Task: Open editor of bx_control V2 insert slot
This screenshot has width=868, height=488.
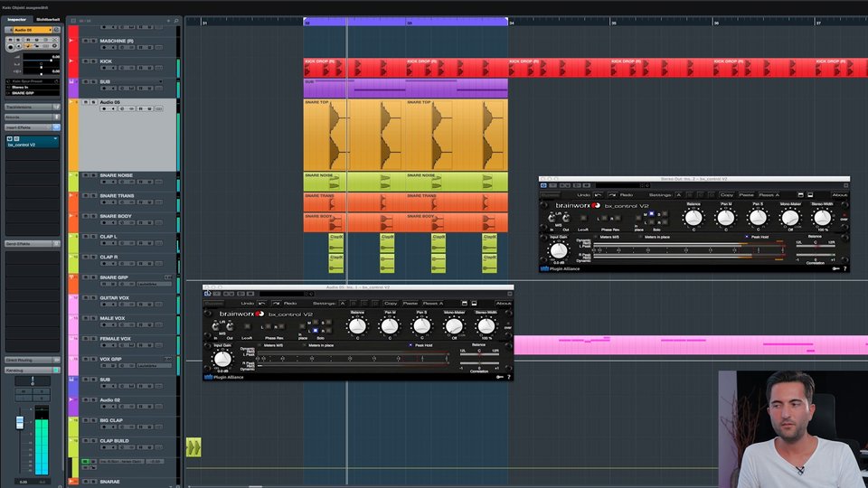Action: point(16,138)
